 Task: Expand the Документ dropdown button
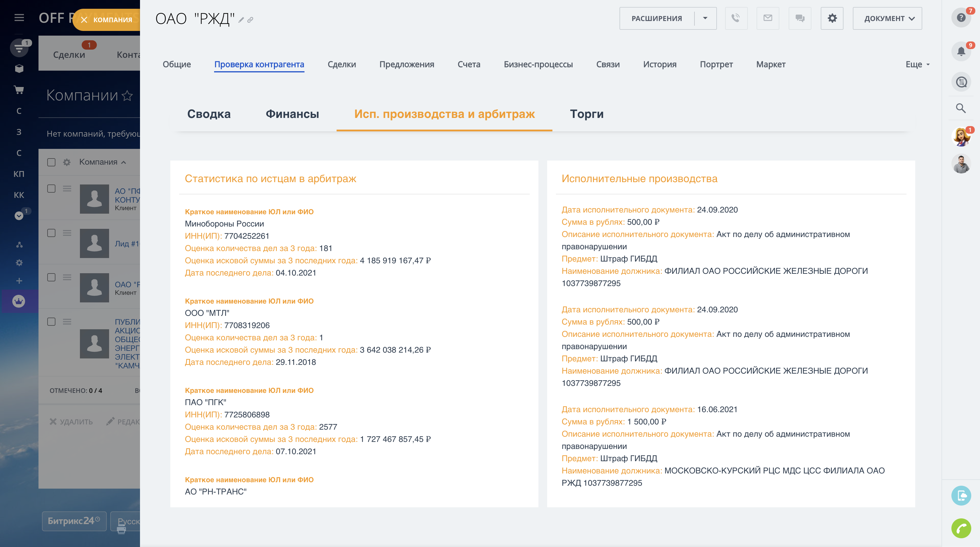point(887,18)
